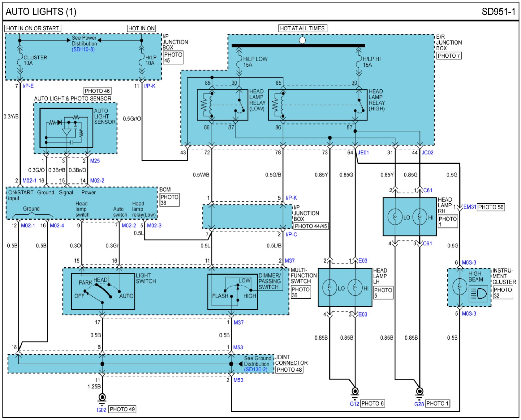Open the SD130-2 ground distribution reference

(256, 369)
